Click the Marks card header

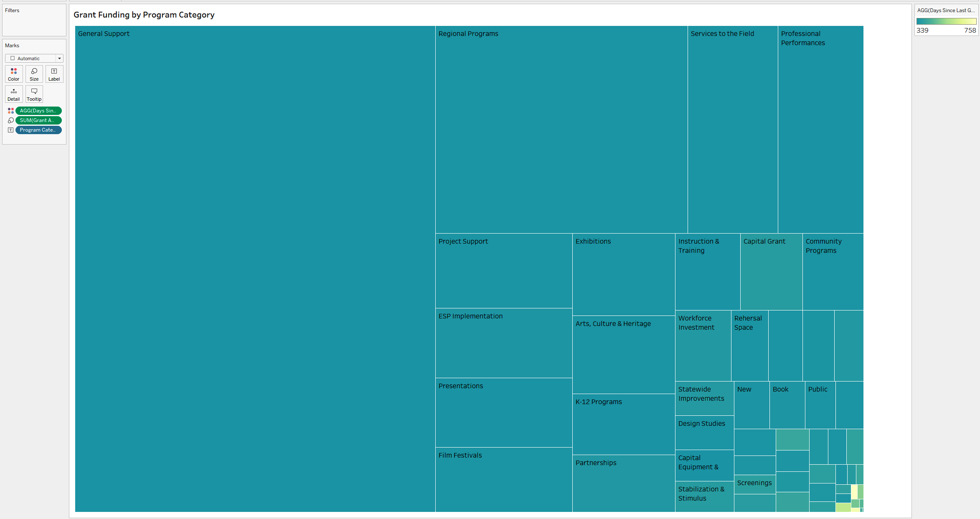click(12, 46)
